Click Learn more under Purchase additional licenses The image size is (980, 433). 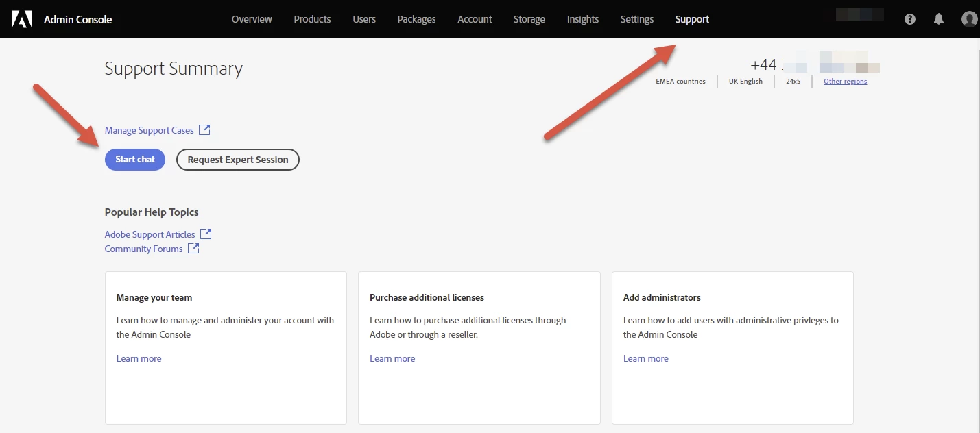pos(392,358)
